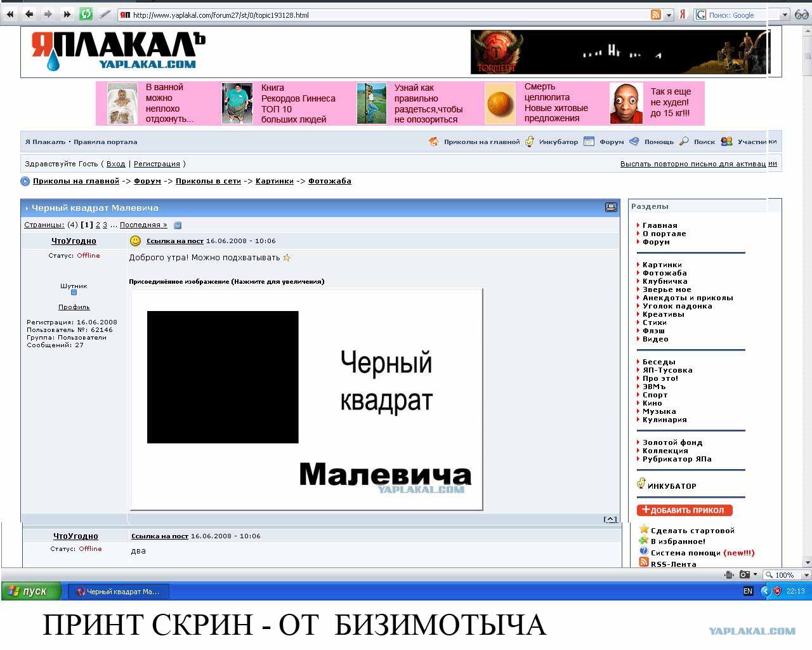
Task: Open 'Кулинария' sidebar section
Action: click(665, 420)
